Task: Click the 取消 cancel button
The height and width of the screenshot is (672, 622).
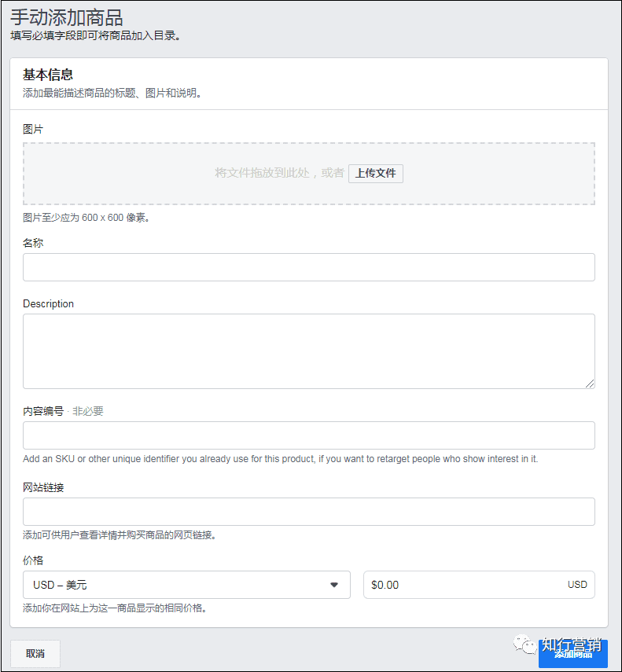Action: pyautogui.click(x=35, y=653)
